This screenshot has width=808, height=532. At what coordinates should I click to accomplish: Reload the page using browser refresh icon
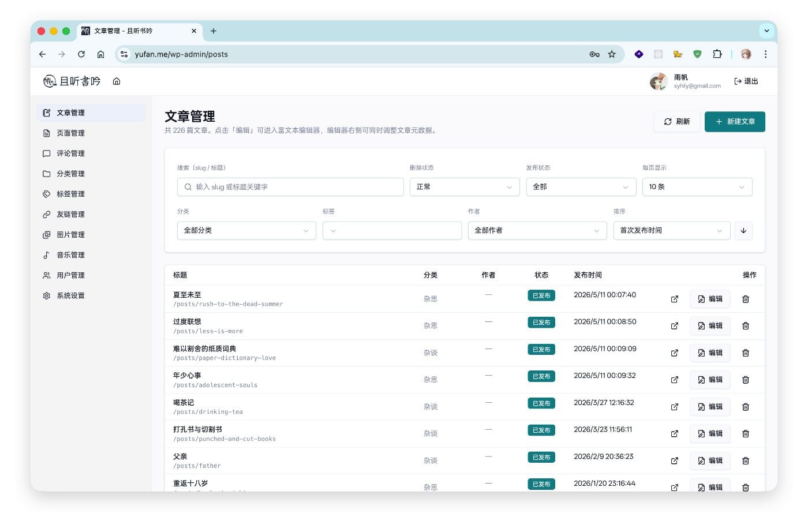coord(81,54)
